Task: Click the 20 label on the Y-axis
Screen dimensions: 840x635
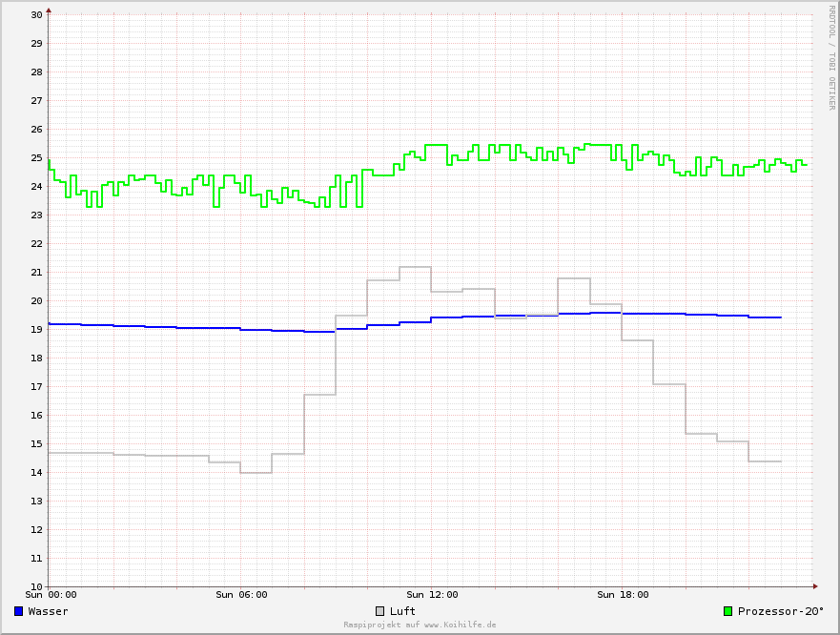Action: pyautogui.click(x=36, y=301)
